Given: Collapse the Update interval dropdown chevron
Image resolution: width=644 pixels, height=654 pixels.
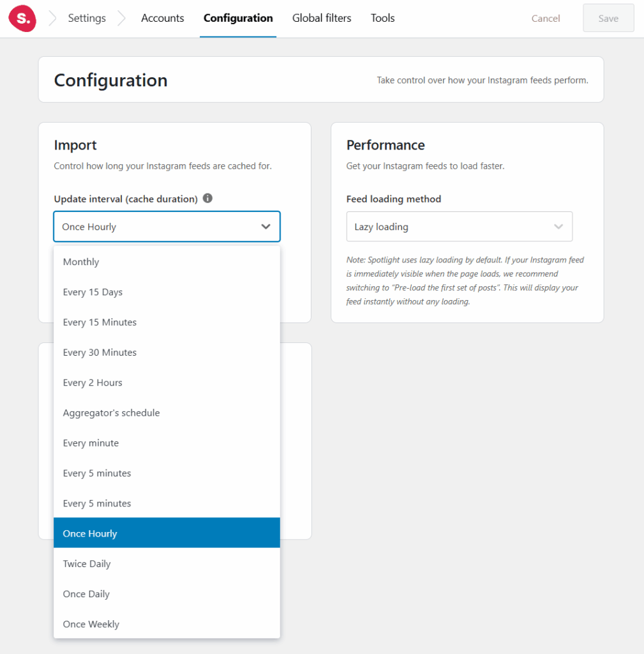Looking at the screenshot, I should 266,227.
